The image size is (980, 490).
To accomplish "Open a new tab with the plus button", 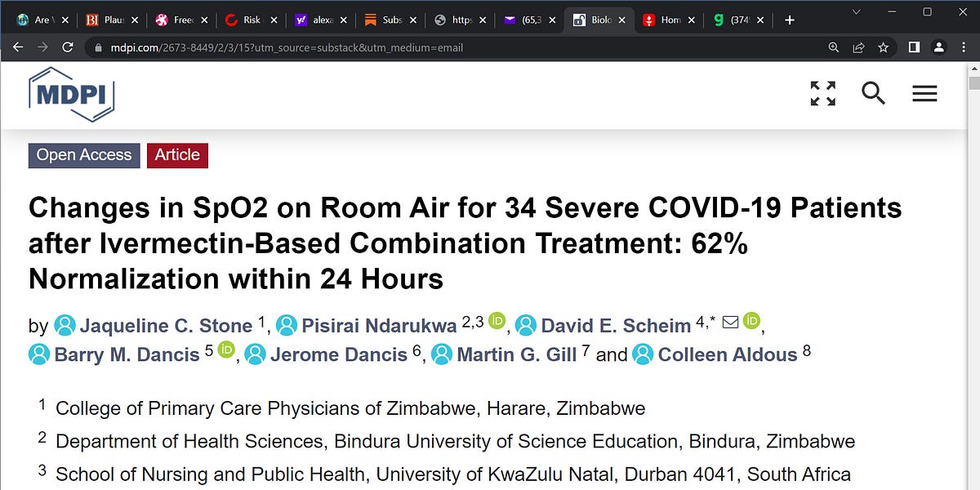I will tap(789, 19).
